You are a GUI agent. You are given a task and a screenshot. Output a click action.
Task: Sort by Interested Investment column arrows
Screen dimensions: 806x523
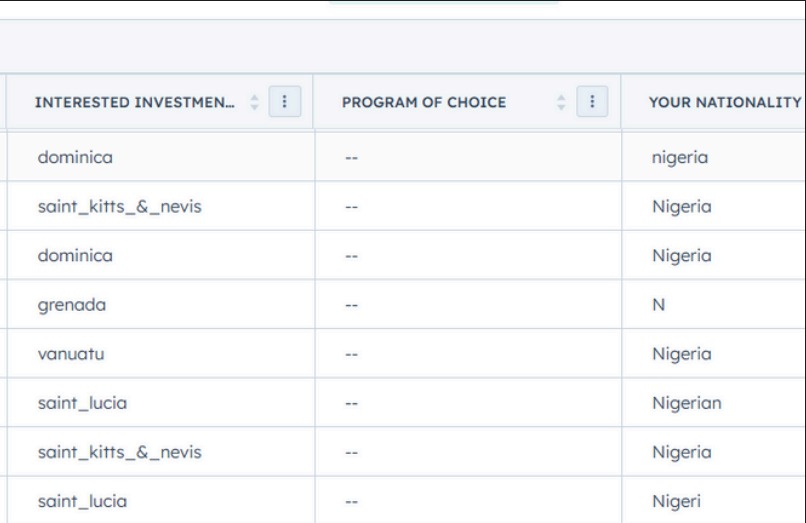pos(254,102)
